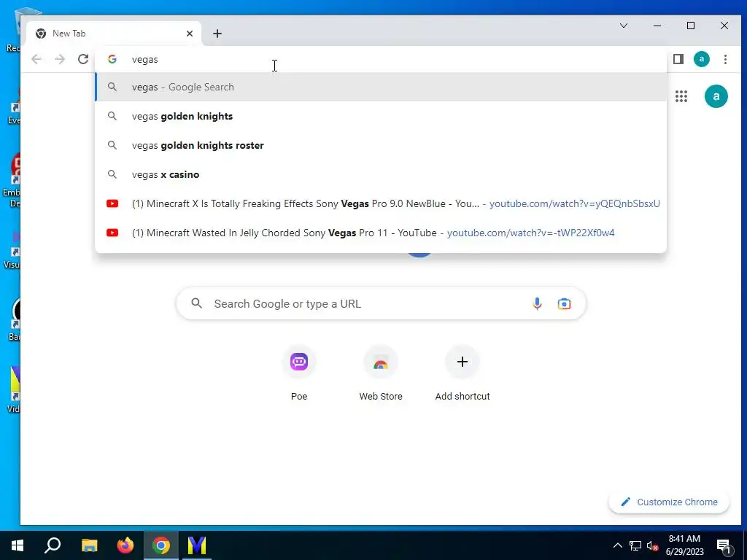747x560 pixels.
Task: Click the taskbar clock showing 8:41 AM
Action: tap(684, 545)
